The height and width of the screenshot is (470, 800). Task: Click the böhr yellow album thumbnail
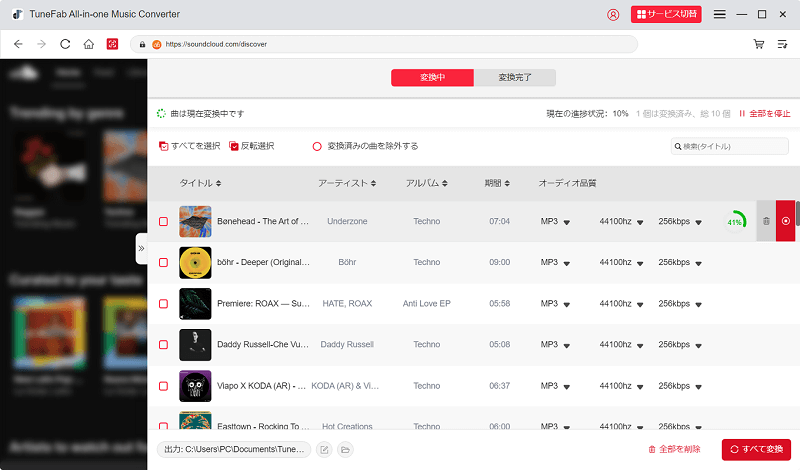click(x=195, y=262)
